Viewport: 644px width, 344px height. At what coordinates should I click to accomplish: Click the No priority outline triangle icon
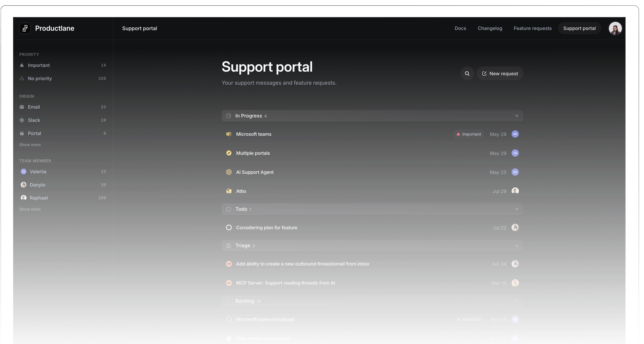[22, 79]
